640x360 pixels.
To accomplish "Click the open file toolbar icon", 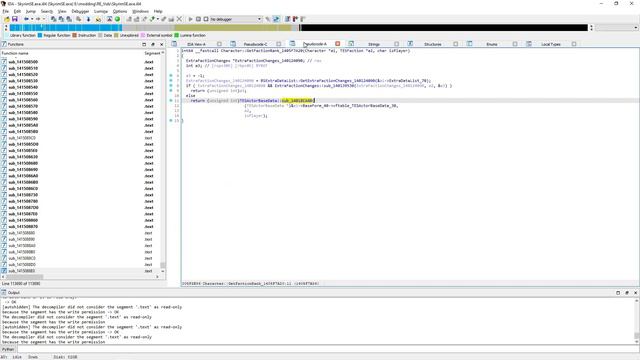I will (x=7, y=19).
